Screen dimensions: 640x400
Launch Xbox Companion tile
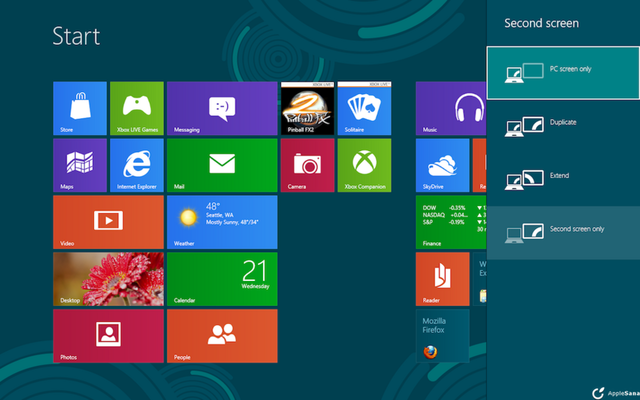click(364, 165)
